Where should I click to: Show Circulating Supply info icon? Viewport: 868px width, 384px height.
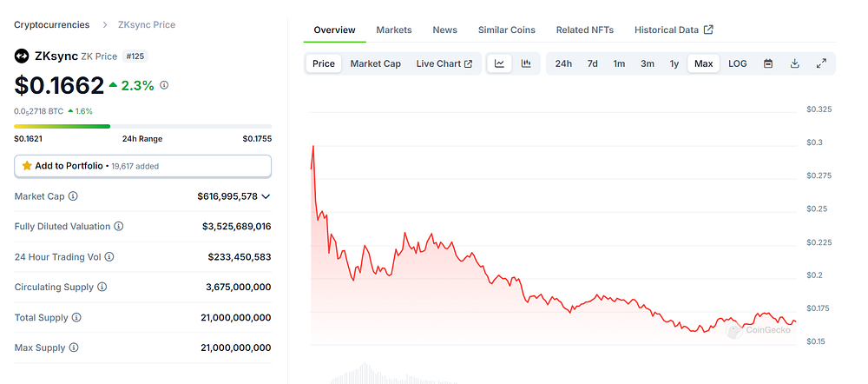[102, 287]
